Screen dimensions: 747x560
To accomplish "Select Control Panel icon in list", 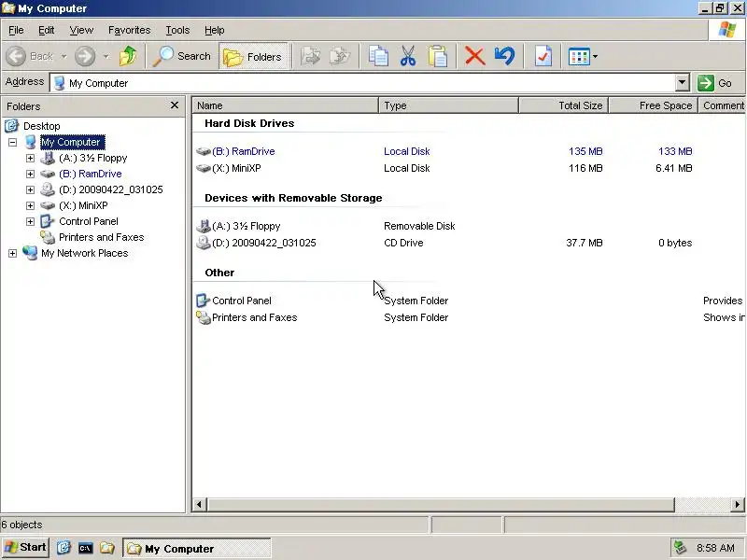I will (x=204, y=301).
